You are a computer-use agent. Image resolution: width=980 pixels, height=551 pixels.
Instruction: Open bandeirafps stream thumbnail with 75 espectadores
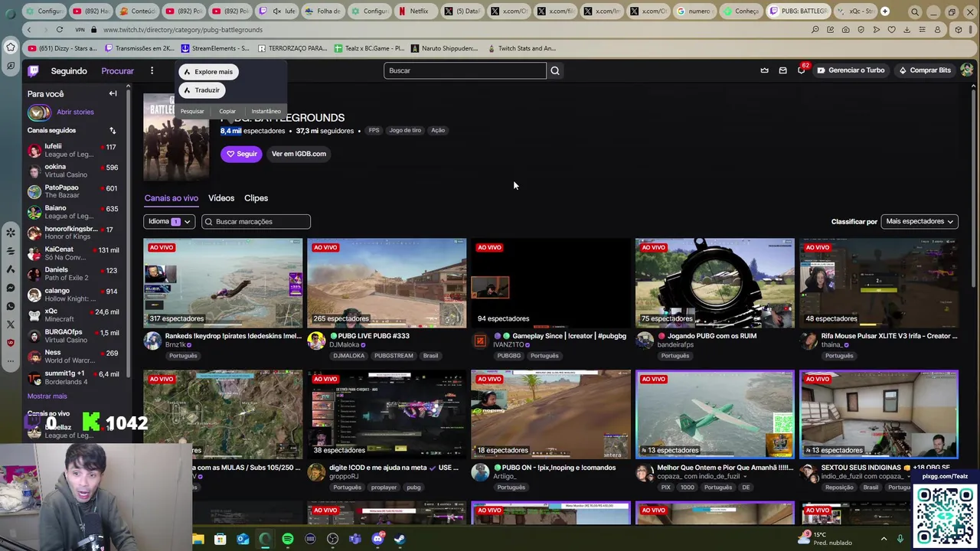click(715, 283)
